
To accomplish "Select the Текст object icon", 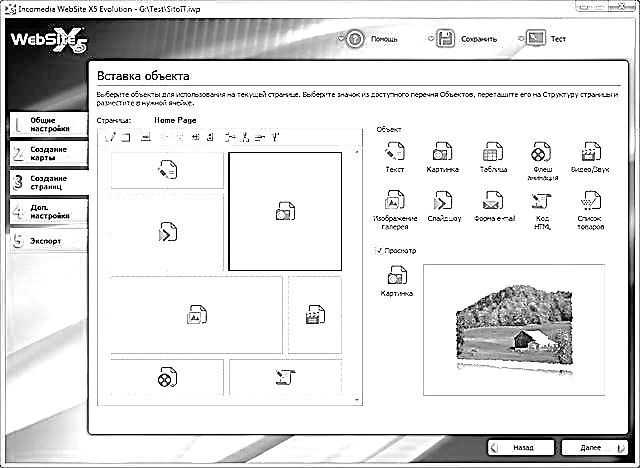I will coord(395,152).
